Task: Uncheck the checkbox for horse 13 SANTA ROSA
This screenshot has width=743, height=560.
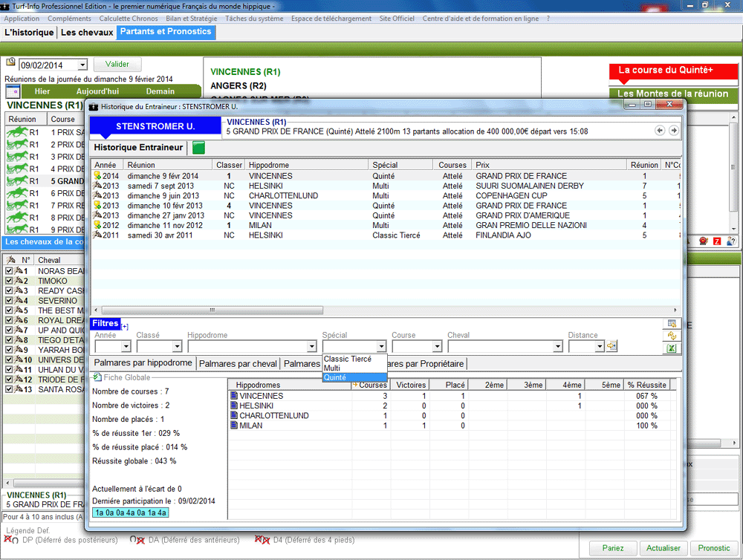Action: click(x=9, y=389)
